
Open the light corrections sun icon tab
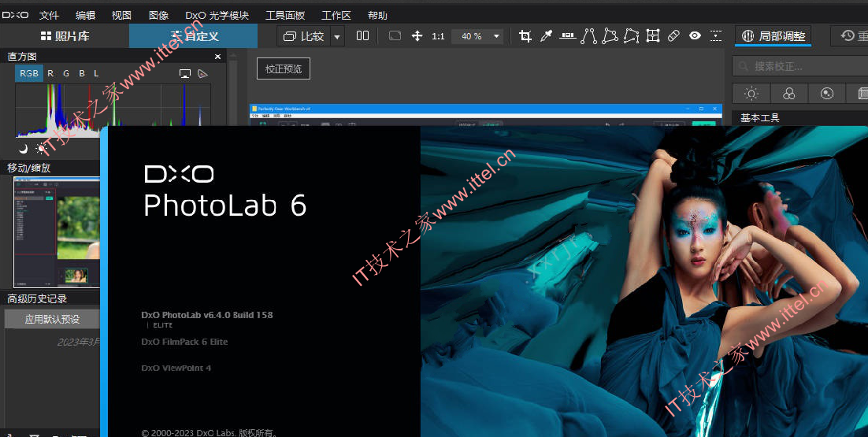[x=751, y=94]
